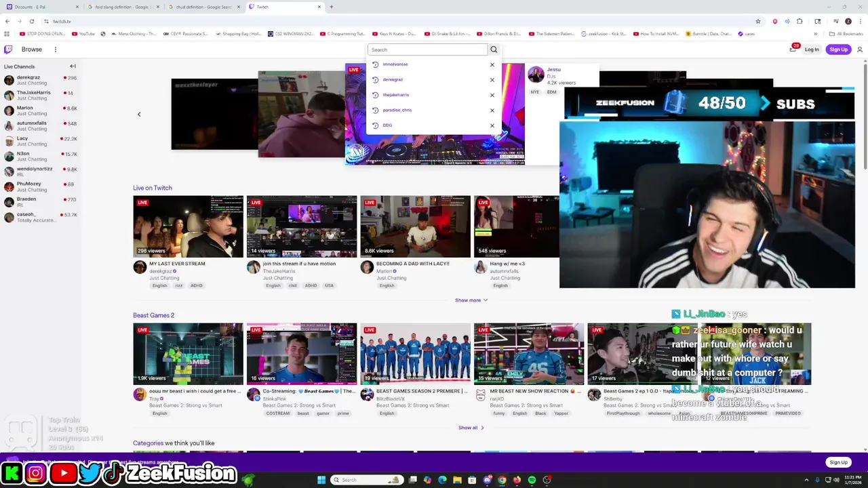Open Chrome three-dot menu

pyautogui.click(x=861, y=21)
